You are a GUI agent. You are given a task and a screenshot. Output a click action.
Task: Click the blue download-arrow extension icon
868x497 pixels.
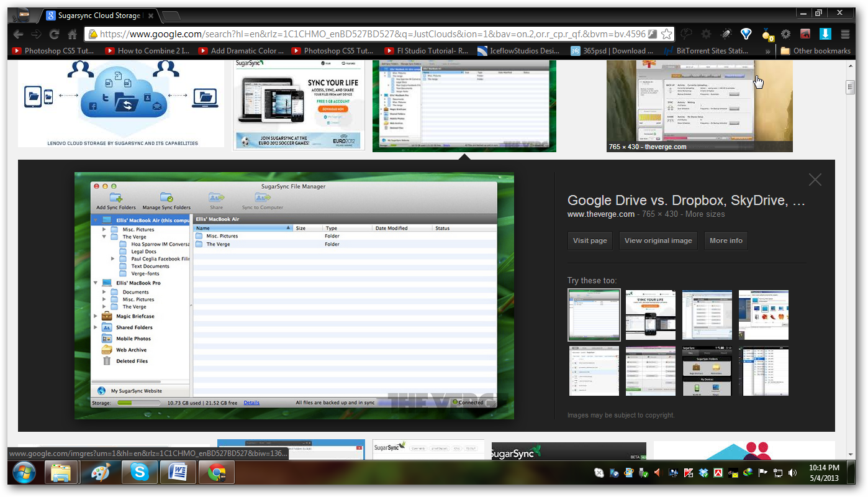click(x=825, y=34)
